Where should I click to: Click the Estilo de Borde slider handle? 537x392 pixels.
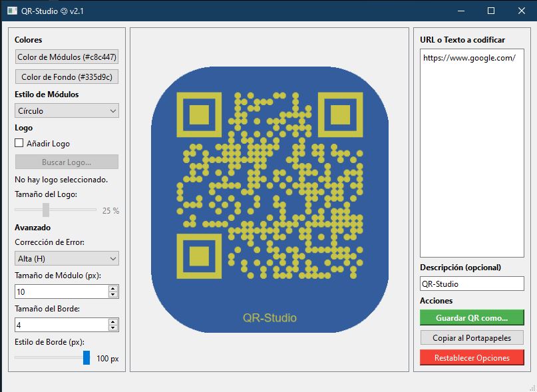pyautogui.click(x=87, y=358)
